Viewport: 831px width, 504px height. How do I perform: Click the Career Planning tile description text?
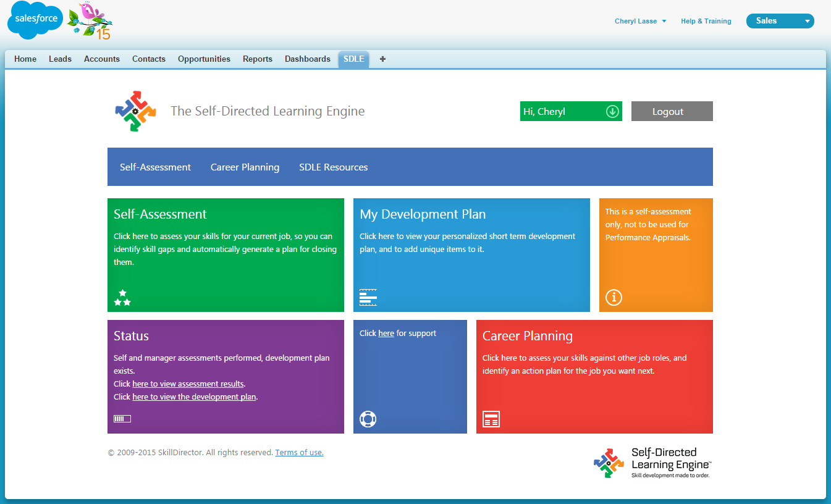(584, 364)
